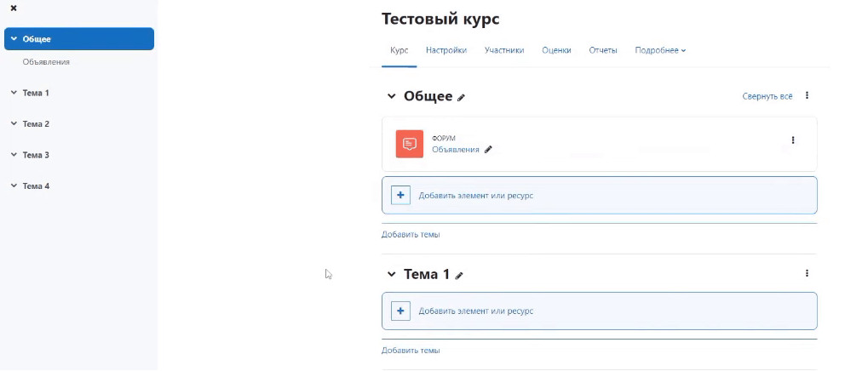Collapse the Тема 1 section in content
The height and width of the screenshot is (371, 868).
tap(392, 275)
